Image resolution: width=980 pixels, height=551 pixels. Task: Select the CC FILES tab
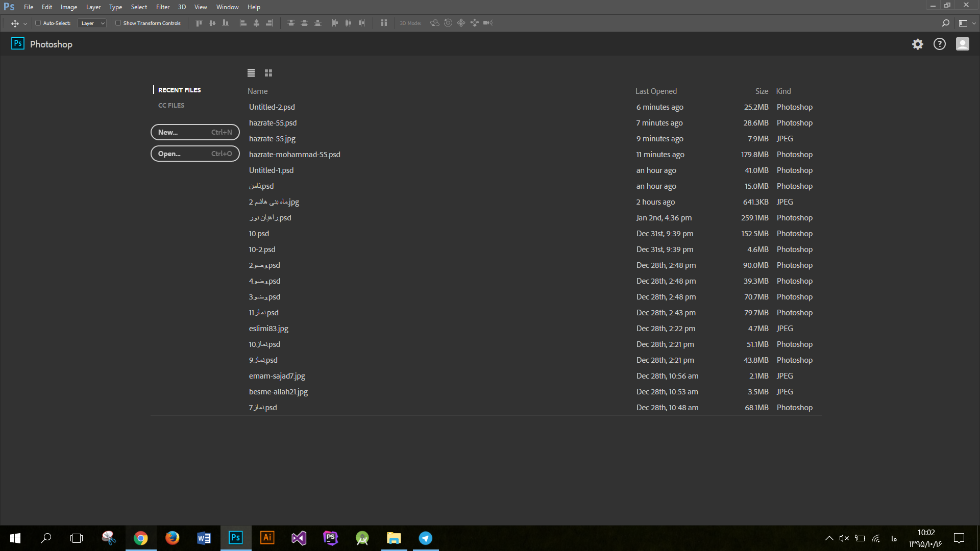point(171,105)
